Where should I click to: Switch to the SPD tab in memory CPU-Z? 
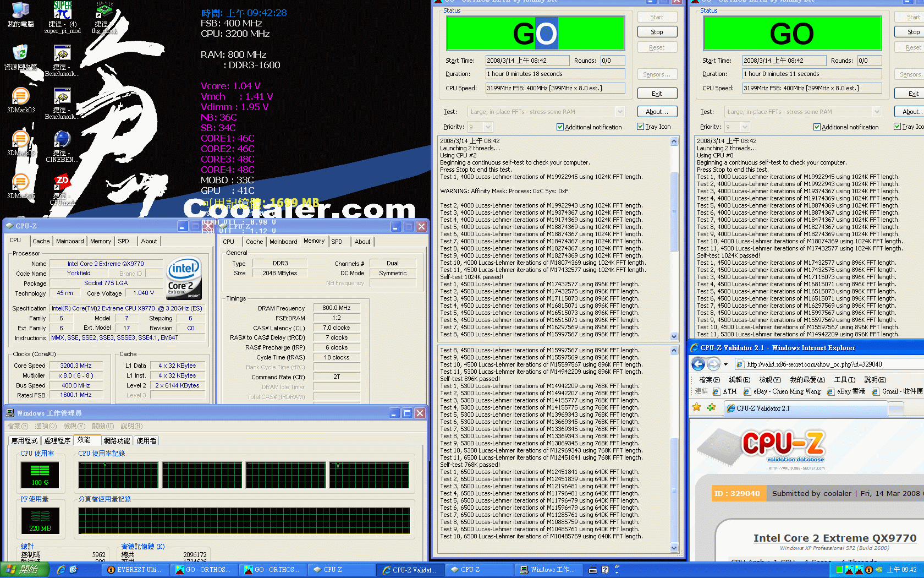coord(337,242)
